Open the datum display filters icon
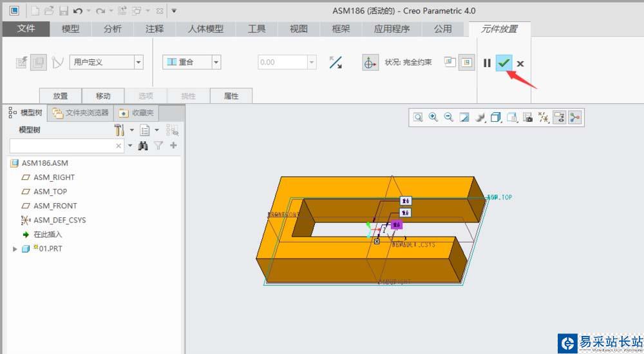 coord(544,117)
